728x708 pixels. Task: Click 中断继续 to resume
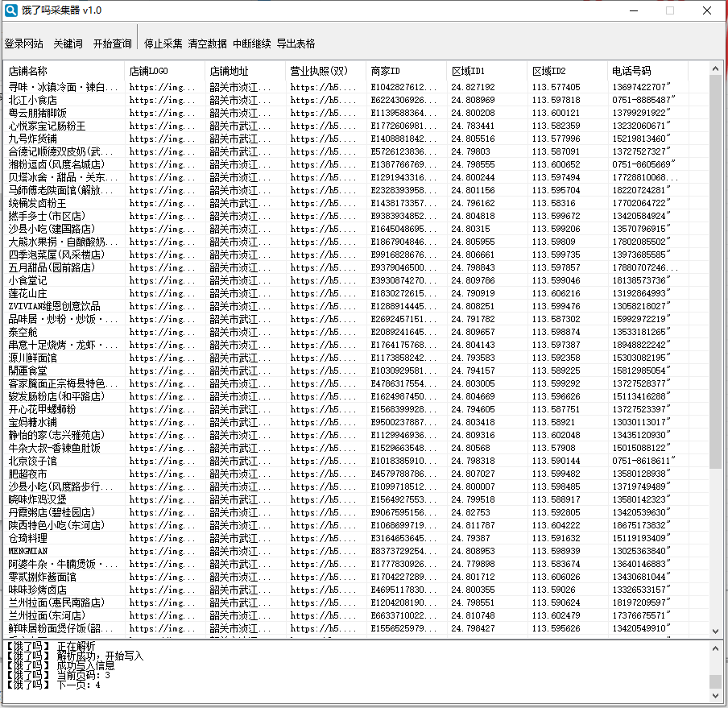pos(251,43)
